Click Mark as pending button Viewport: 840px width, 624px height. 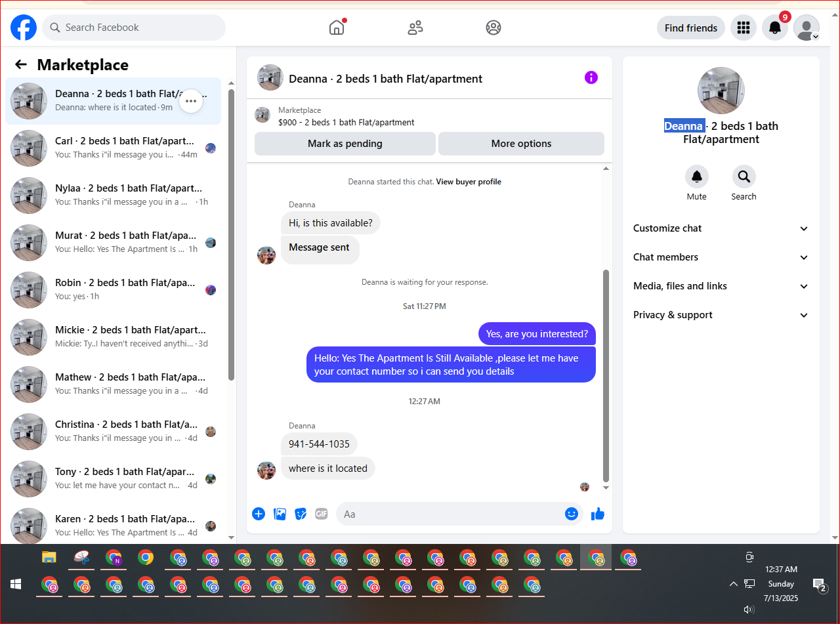345,144
